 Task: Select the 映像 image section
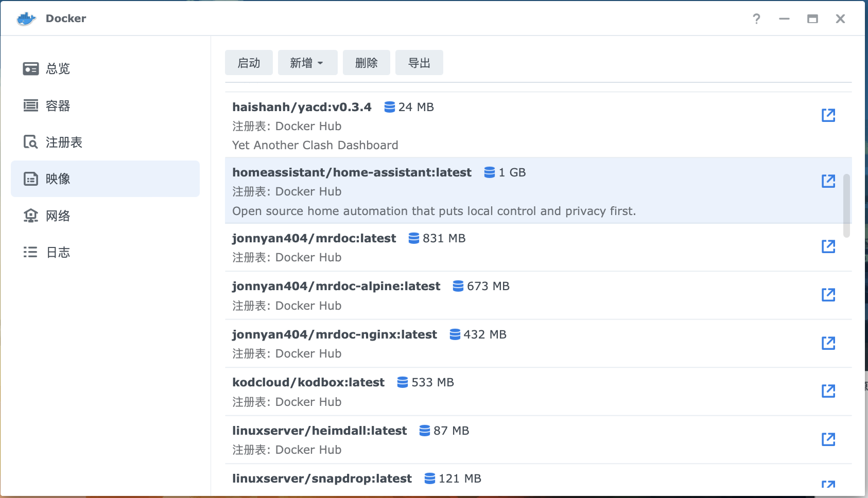105,179
